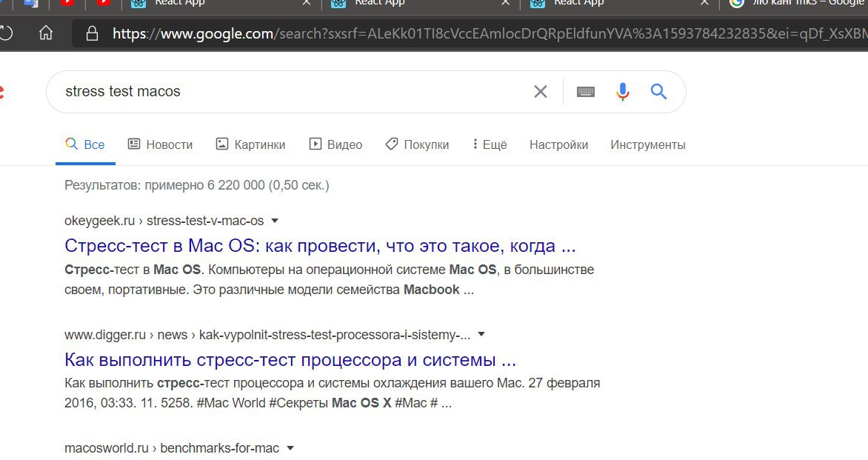The width and height of the screenshot is (868, 460).
Task: Click the www.digger.ru breadcrumb URL
Action: 267,334
